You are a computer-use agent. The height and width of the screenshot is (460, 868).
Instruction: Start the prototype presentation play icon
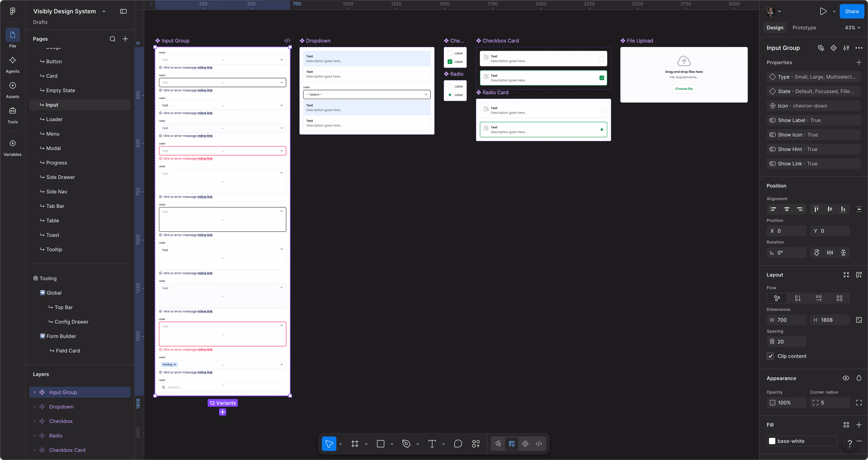click(823, 11)
